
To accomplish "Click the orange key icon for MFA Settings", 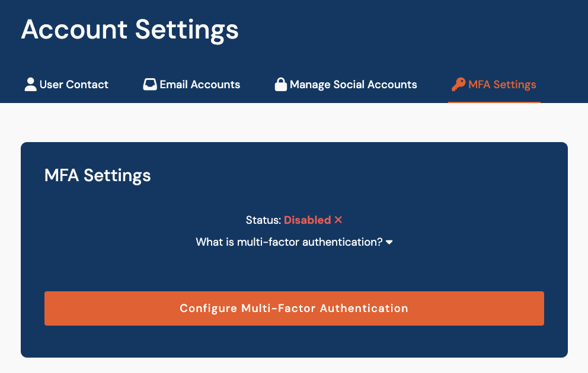I will (458, 84).
